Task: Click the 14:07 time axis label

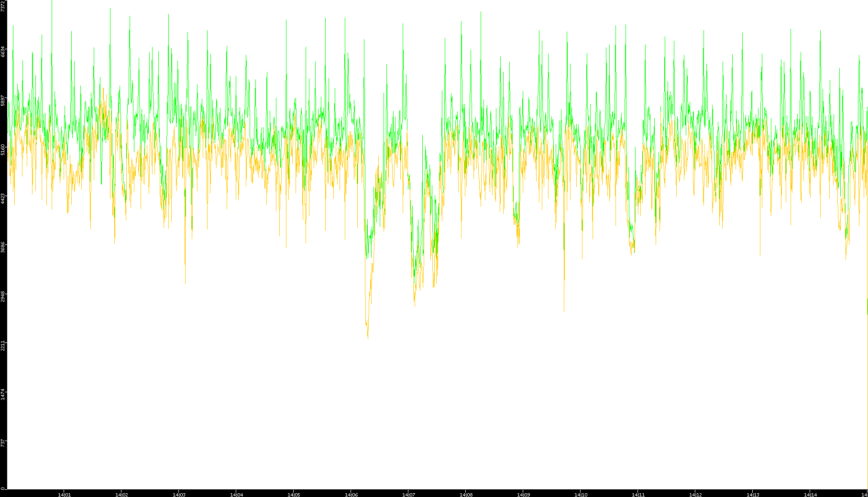Action: (x=408, y=495)
